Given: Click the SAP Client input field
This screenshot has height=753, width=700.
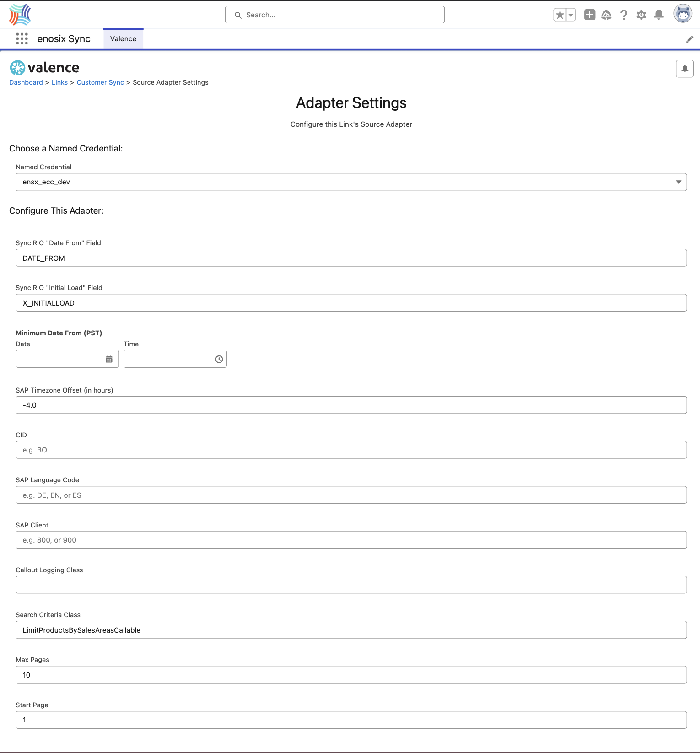Looking at the screenshot, I should point(351,540).
